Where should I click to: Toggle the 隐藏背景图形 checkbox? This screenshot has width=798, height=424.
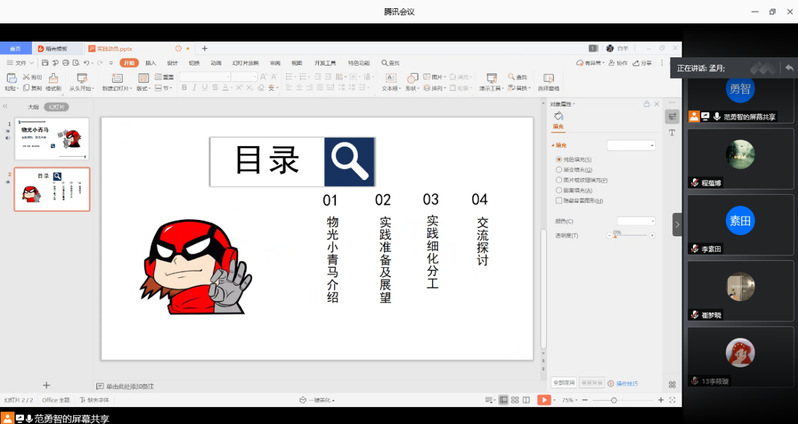pos(558,200)
